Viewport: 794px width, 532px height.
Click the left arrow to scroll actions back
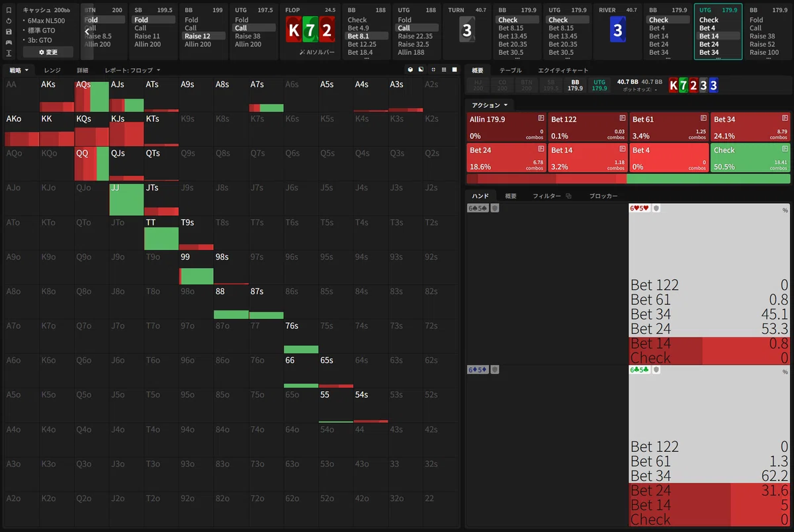pos(87,31)
